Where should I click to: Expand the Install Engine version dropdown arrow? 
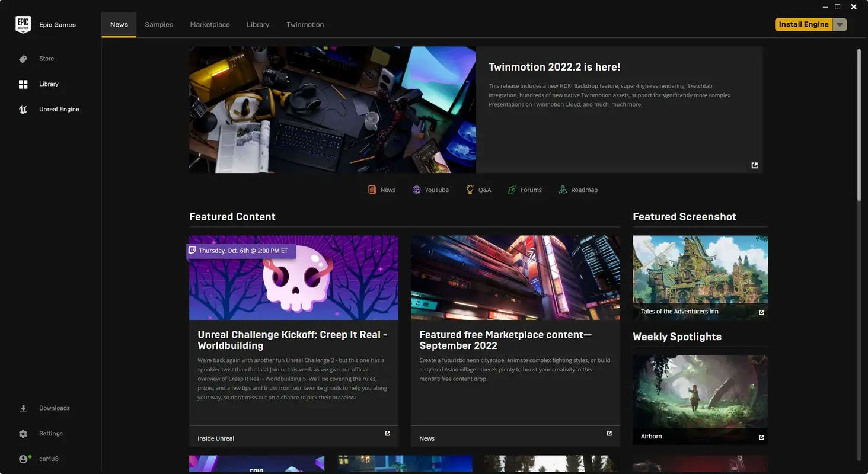[x=840, y=24]
